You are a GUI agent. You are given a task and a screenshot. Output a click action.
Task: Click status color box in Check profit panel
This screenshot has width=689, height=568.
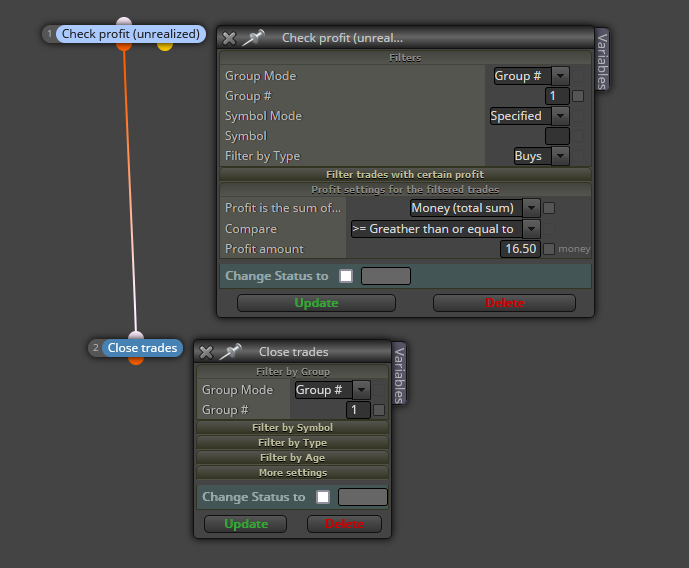[x=386, y=276]
